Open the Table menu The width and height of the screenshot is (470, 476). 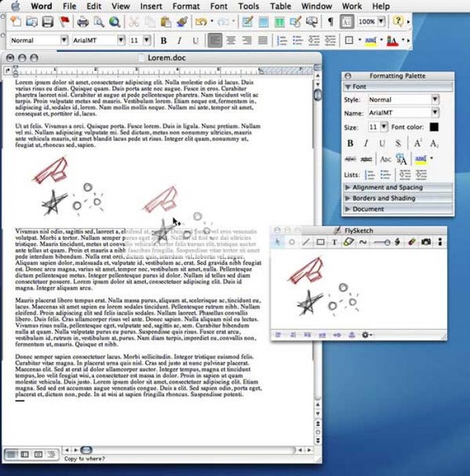(281, 6)
